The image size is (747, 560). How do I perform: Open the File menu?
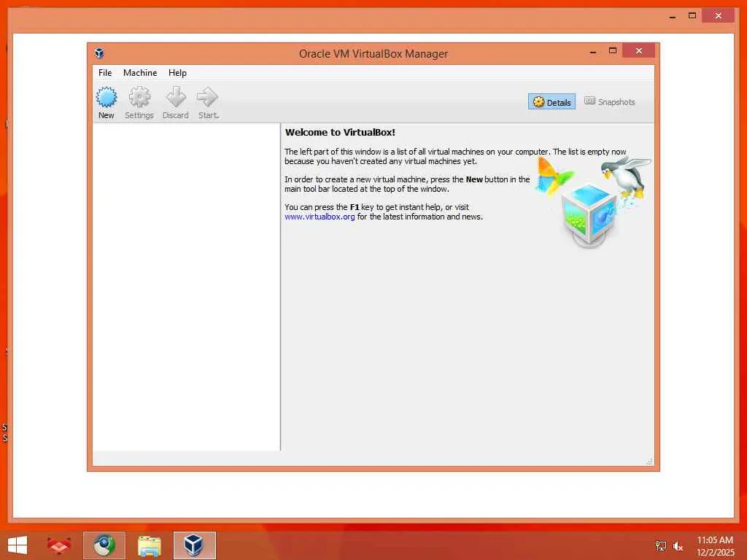point(105,73)
